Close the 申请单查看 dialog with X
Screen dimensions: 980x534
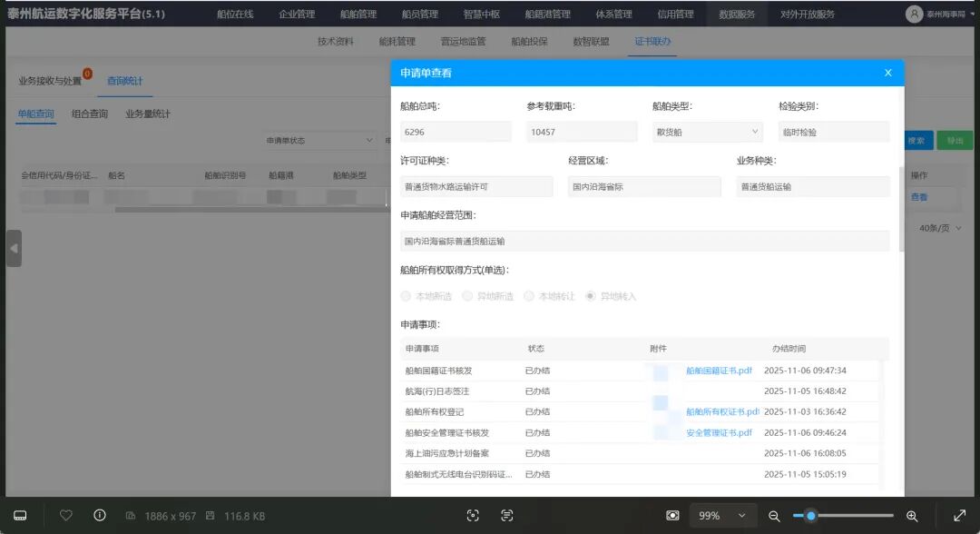pos(888,73)
